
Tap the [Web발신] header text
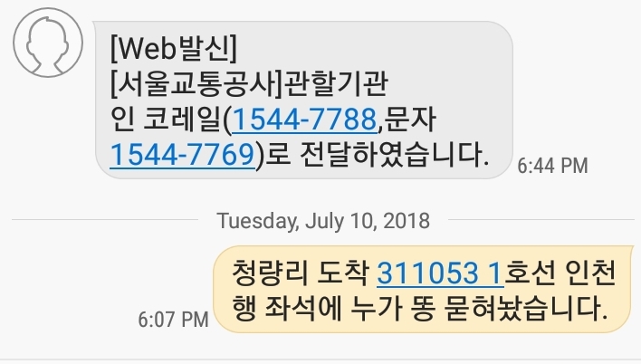(x=174, y=48)
